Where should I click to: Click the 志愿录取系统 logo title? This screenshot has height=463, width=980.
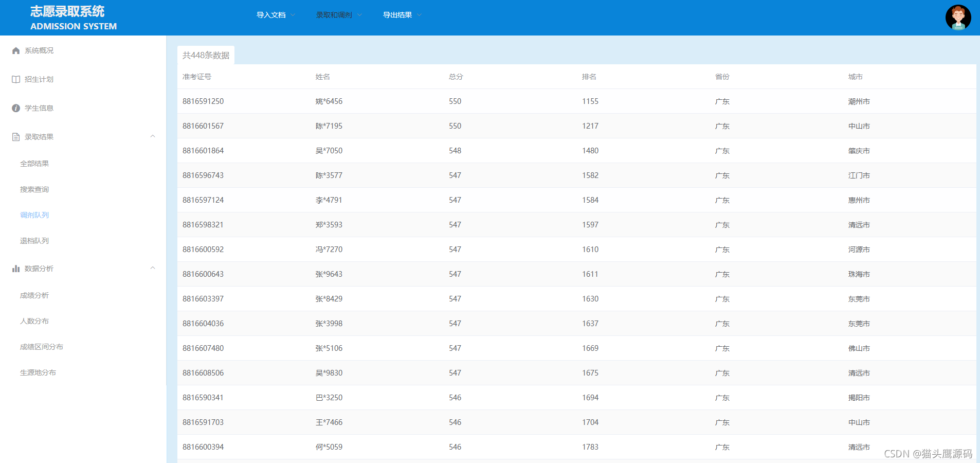(67, 11)
